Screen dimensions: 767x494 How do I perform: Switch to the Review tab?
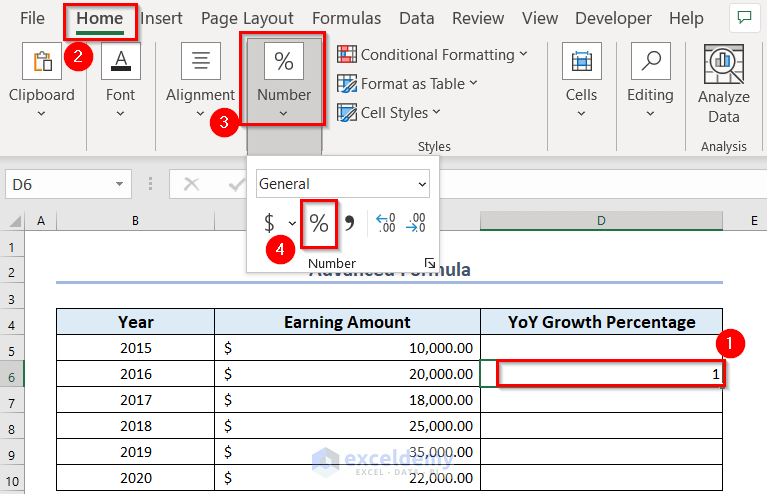coord(478,19)
